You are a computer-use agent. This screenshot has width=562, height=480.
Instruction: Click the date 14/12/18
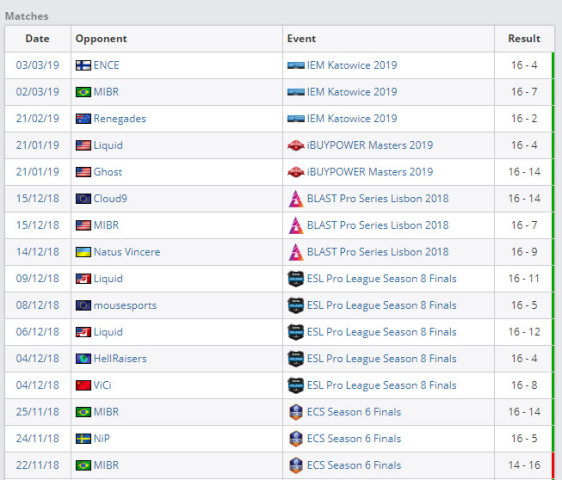point(38,252)
